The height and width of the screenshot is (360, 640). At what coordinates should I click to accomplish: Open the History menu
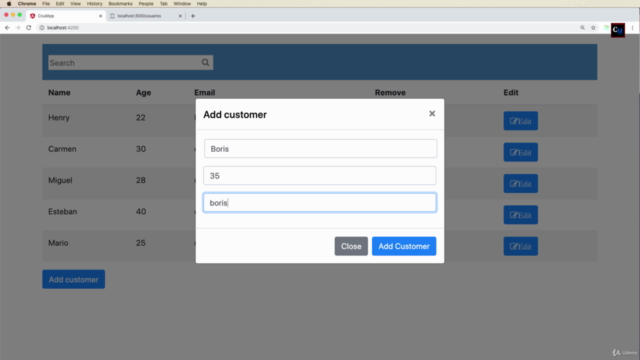pos(95,4)
